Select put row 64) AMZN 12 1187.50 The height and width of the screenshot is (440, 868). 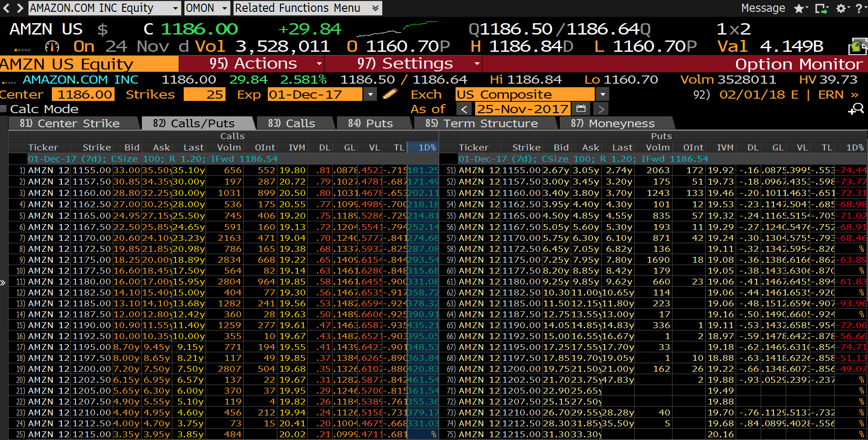click(x=653, y=315)
